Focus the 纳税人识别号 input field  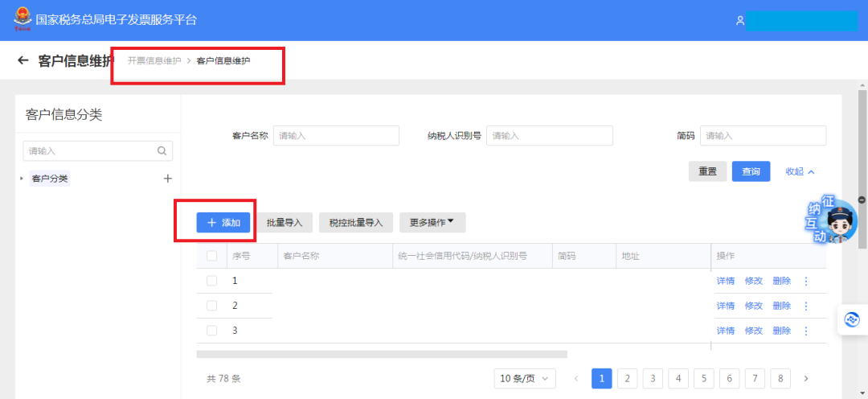tap(550, 136)
